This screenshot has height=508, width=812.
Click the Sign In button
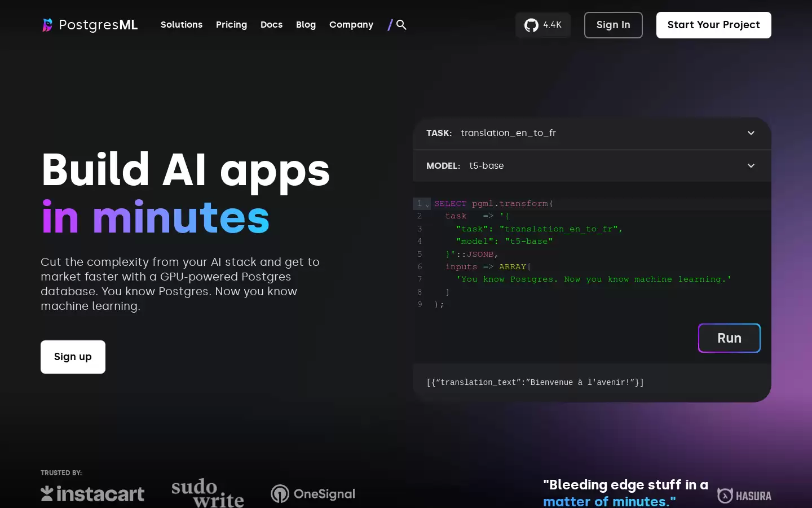[613, 25]
